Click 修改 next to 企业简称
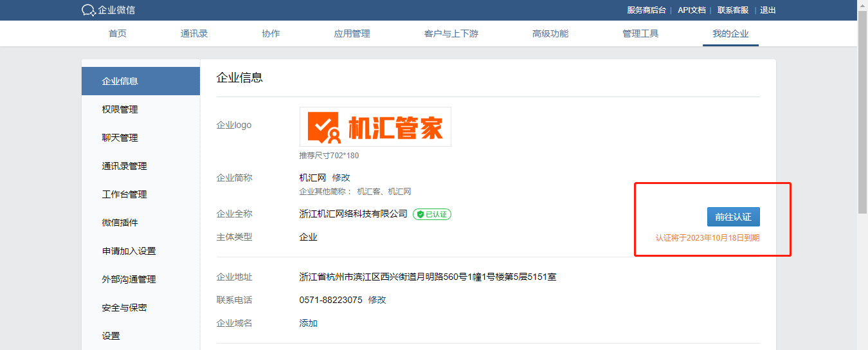The height and width of the screenshot is (350, 868). click(341, 178)
